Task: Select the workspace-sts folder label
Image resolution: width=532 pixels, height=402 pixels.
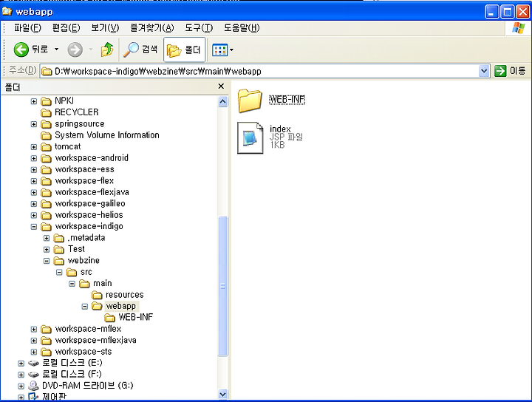Action: point(83,352)
